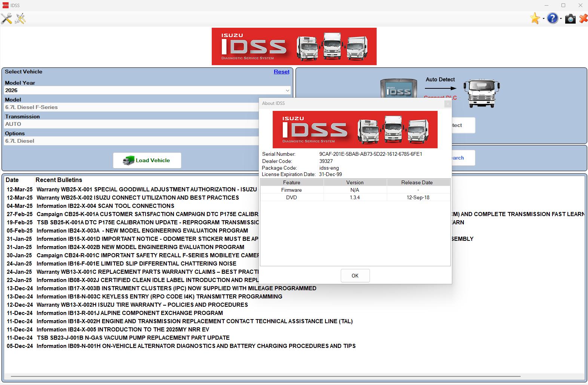Select the Firmware row in About table
The height and width of the screenshot is (385, 588).
355,190
